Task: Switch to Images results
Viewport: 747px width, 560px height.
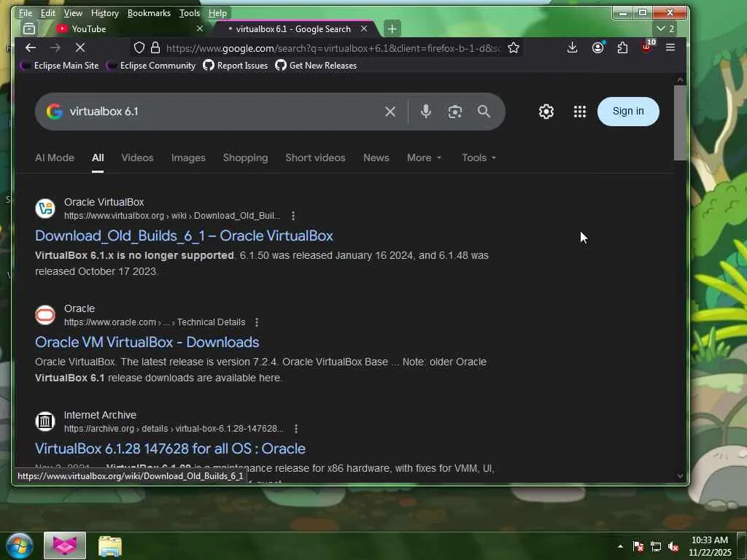Action: coord(188,157)
